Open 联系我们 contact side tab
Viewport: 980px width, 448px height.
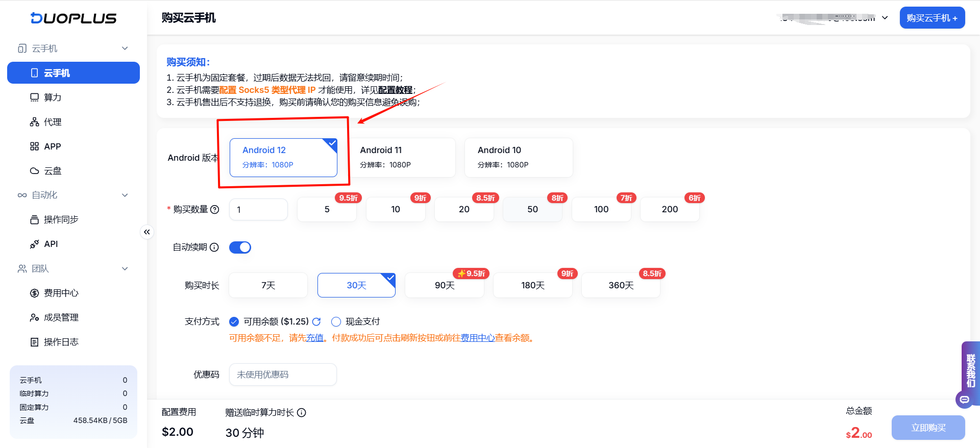[x=970, y=371]
